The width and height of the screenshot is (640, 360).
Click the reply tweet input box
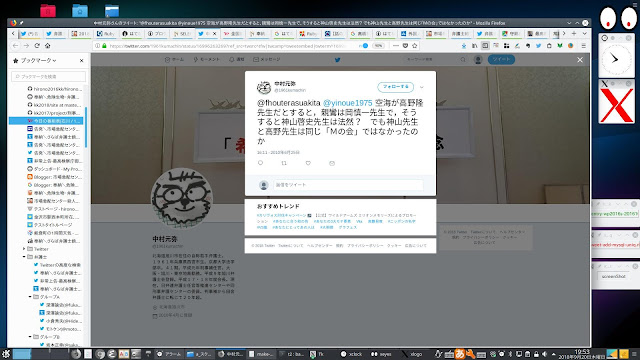pos(349,185)
